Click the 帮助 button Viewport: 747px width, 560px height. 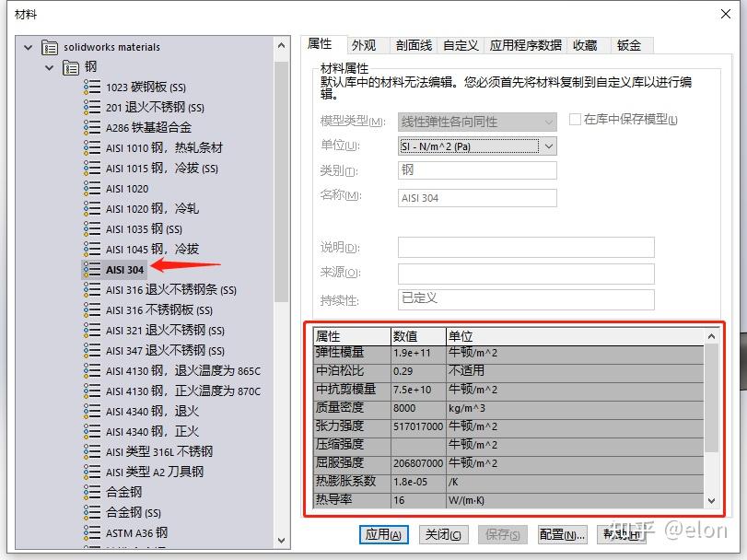point(621,533)
